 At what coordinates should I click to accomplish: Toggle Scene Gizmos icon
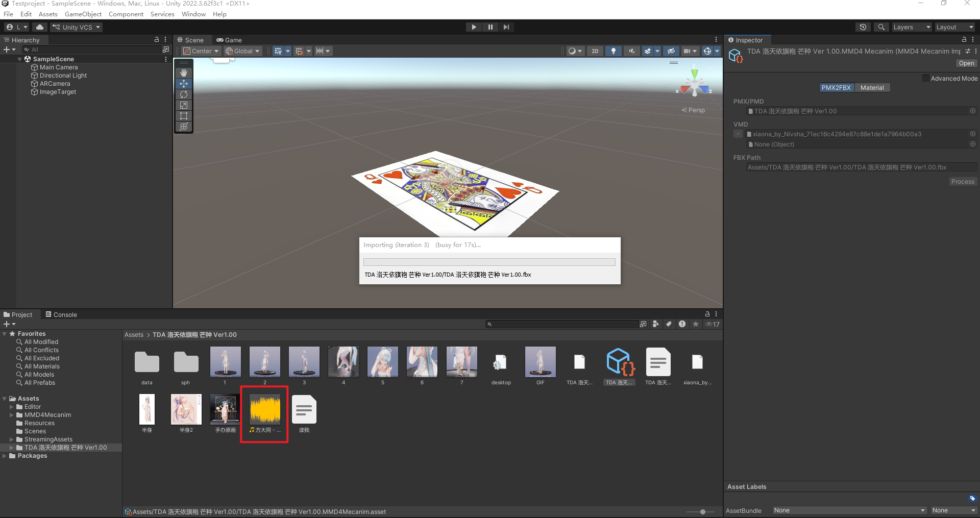707,51
